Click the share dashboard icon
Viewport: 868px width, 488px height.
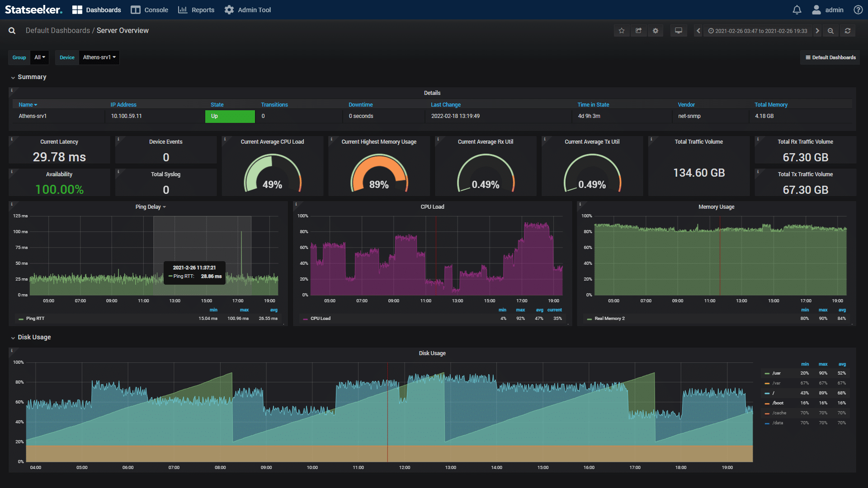[638, 31]
